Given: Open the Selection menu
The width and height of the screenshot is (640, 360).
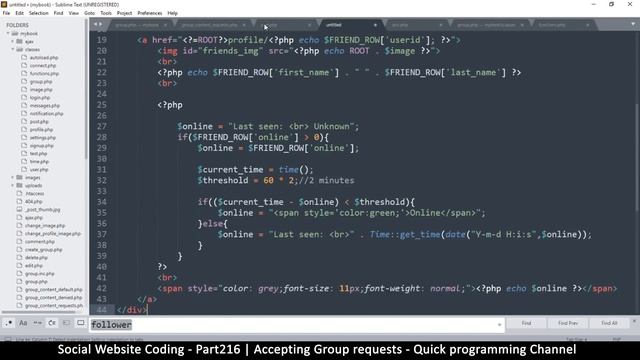Looking at the screenshot, I should click(x=39, y=13).
